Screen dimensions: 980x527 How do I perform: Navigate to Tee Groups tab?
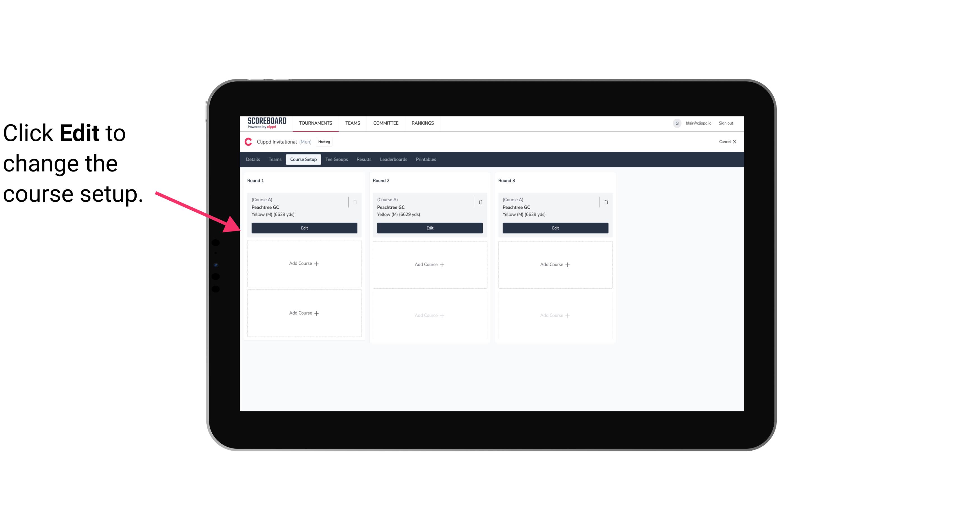pyautogui.click(x=336, y=159)
